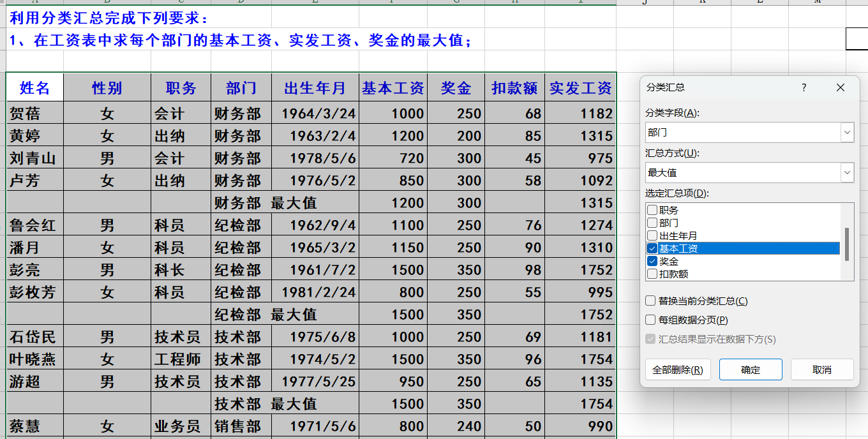Toggle 每组数据分页 checkbox
Image resolution: width=868 pixels, height=439 pixels.
650,320
